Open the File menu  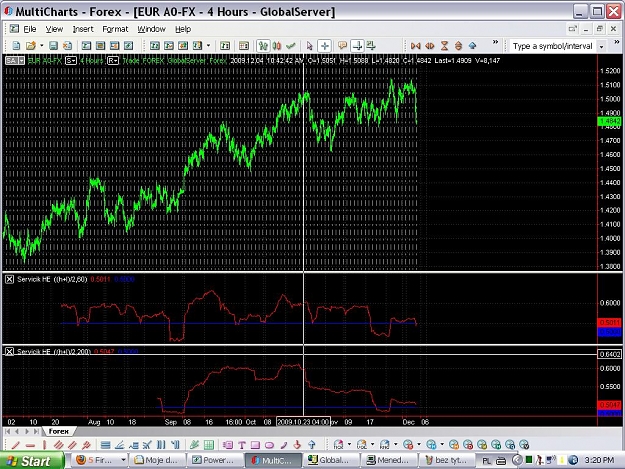[x=29, y=29]
